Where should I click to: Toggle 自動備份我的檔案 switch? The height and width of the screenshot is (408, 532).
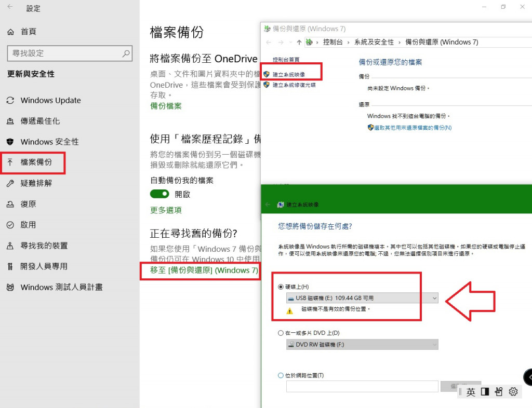click(x=159, y=194)
